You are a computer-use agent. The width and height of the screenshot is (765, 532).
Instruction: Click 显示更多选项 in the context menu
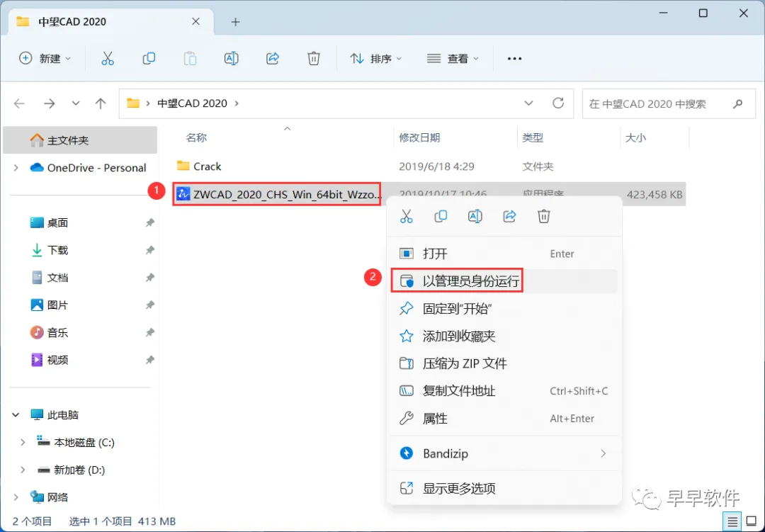click(x=504, y=488)
